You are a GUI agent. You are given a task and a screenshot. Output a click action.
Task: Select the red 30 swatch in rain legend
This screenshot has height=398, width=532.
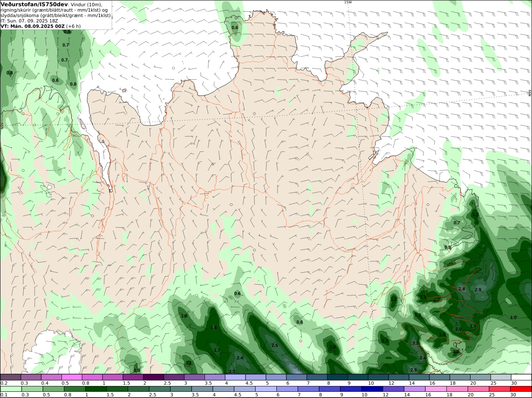[521, 389]
